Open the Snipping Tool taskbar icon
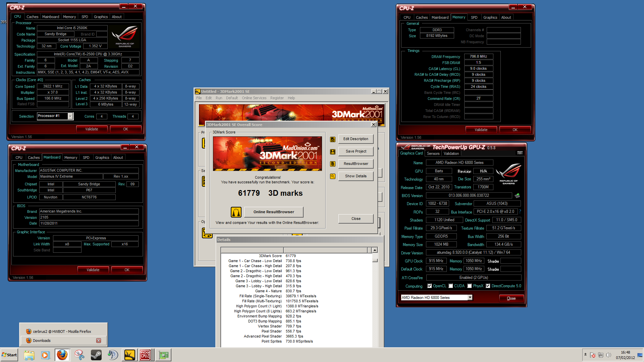The width and height of the screenshot is (644, 362). (x=79, y=355)
